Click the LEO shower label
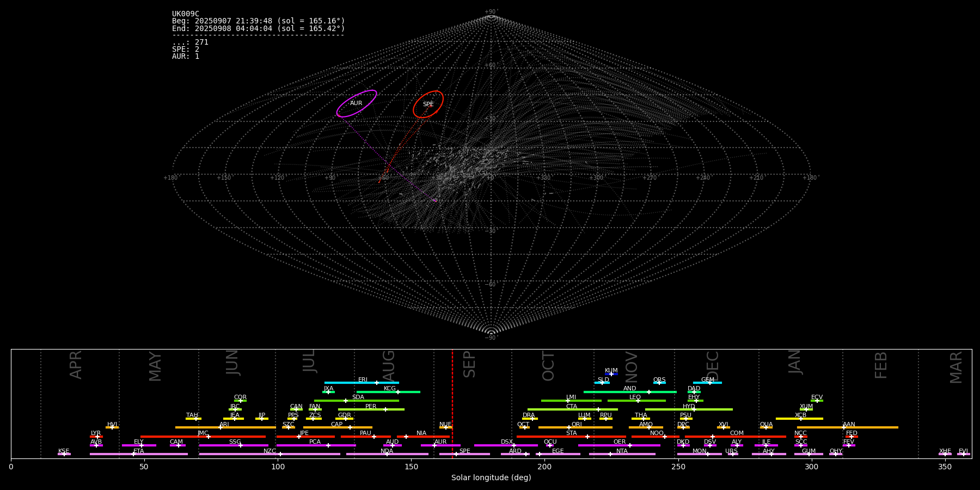 point(635,397)
